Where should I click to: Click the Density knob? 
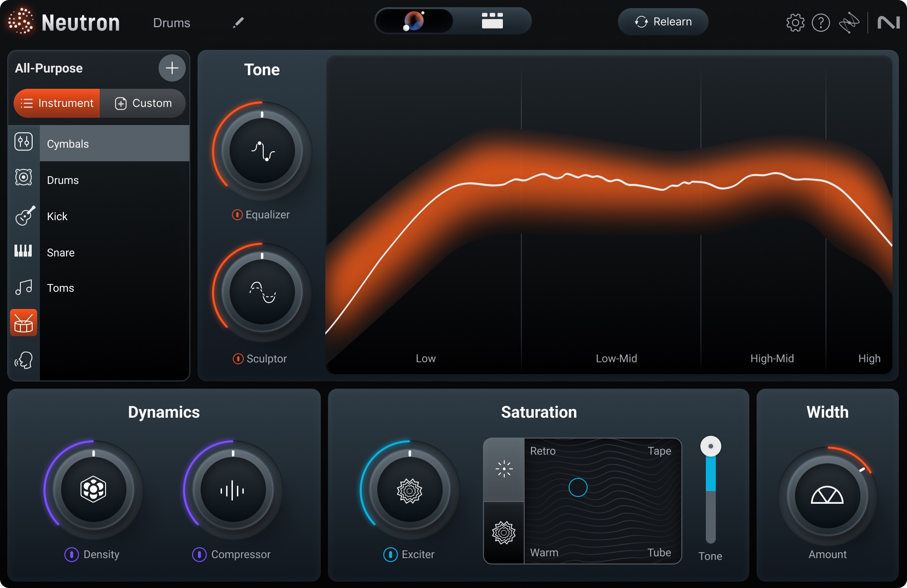pos(93,490)
